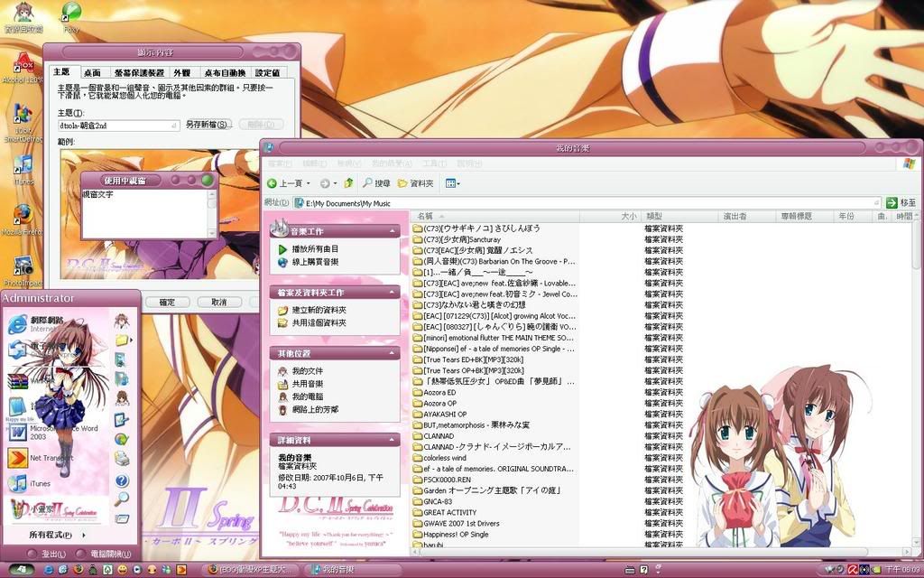924x578 pixels.
Task: Open 我的文件 in 其他位置
Action: click(x=307, y=371)
